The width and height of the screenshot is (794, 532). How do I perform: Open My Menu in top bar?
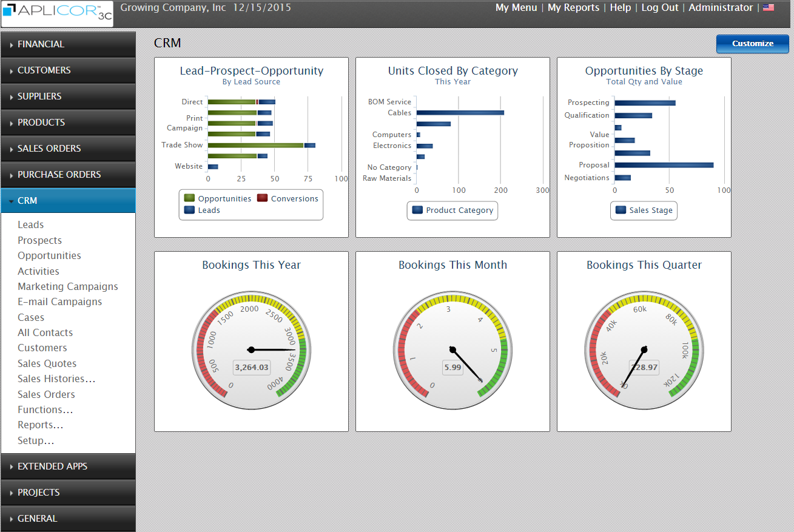[516, 8]
